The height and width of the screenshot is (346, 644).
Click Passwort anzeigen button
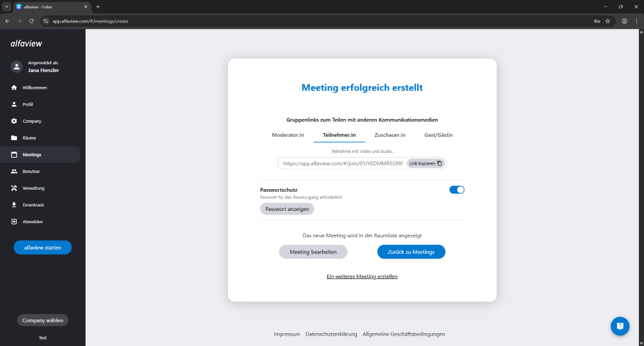coord(287,209)
